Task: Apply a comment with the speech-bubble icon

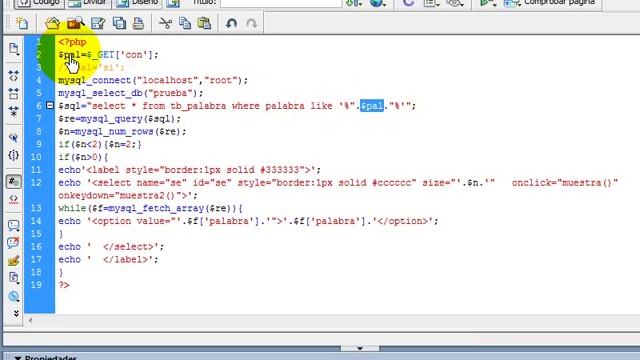Action: point(13,225)
